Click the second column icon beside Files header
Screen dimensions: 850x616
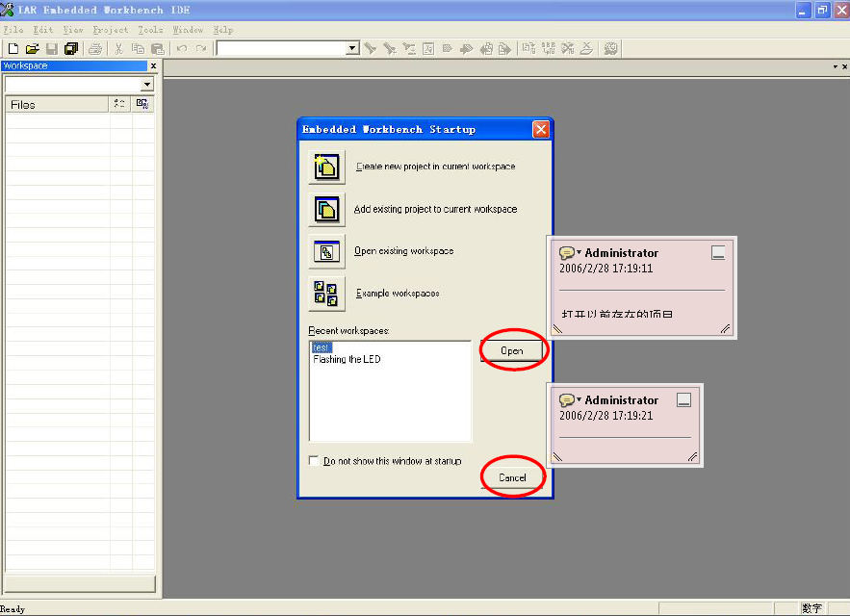click(x=142, y=104)
